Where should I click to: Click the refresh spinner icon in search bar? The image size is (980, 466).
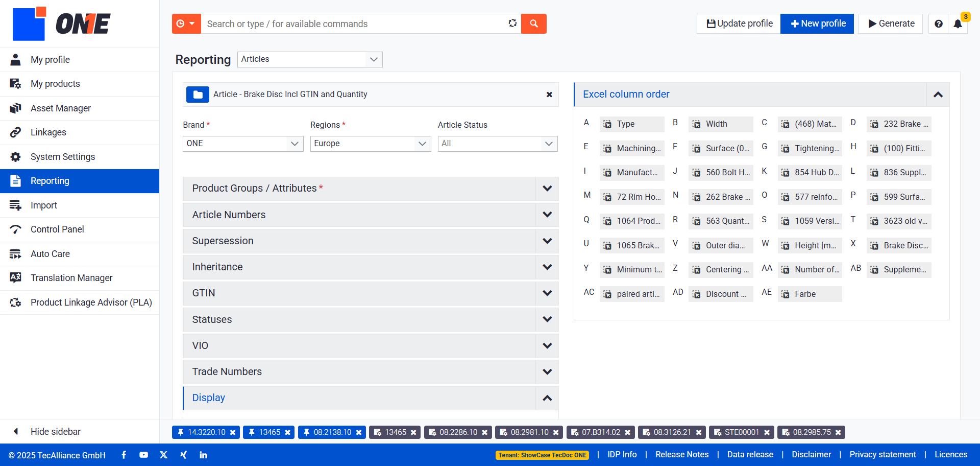click(512, 24)
